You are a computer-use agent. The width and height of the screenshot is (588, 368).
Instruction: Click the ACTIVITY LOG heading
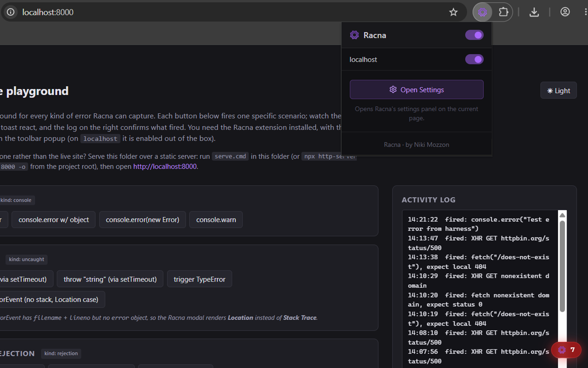coord(429,200)
